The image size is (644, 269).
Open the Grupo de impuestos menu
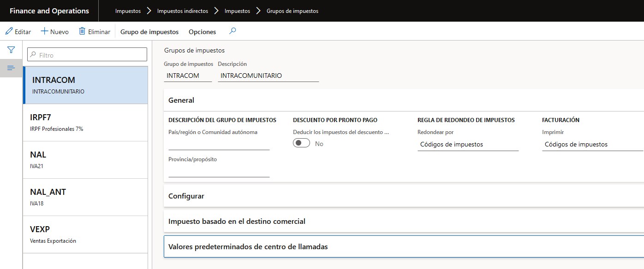(149, 32)
